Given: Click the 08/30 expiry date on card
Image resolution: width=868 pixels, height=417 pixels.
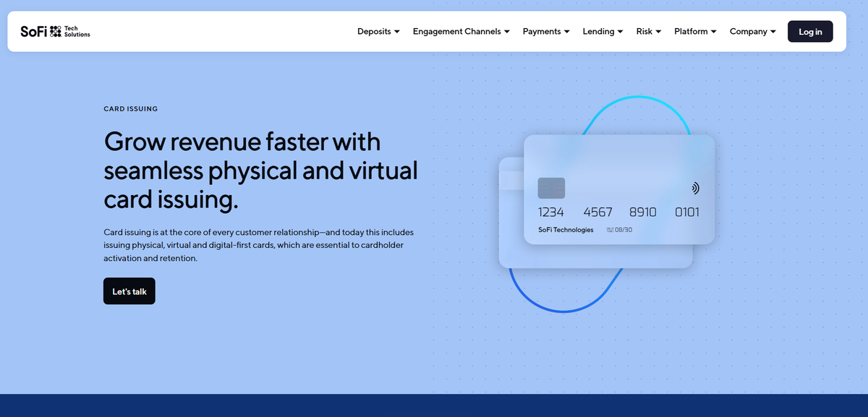Looking at the screenshot, I should (624, 230).
